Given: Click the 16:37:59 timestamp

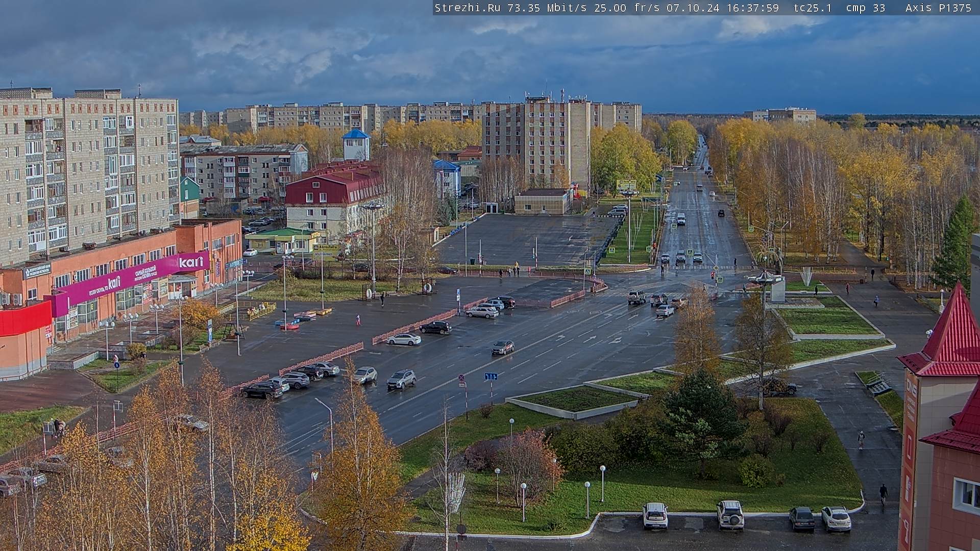Looking at the screenshot, I should 752,8.
